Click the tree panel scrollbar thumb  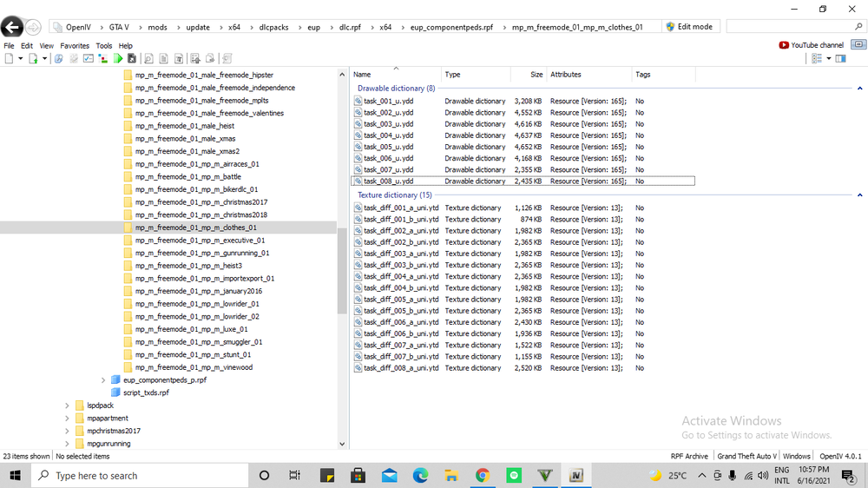coord(341,271)
